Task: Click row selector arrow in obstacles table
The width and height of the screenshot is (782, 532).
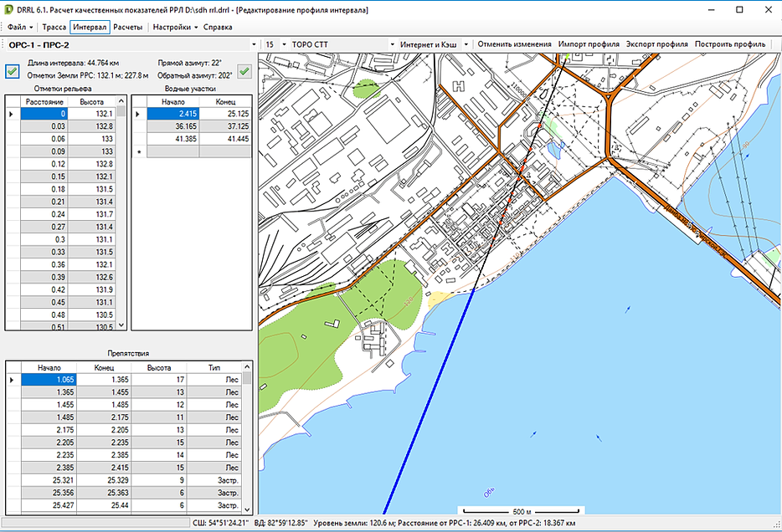Action: tap(12, 379)
